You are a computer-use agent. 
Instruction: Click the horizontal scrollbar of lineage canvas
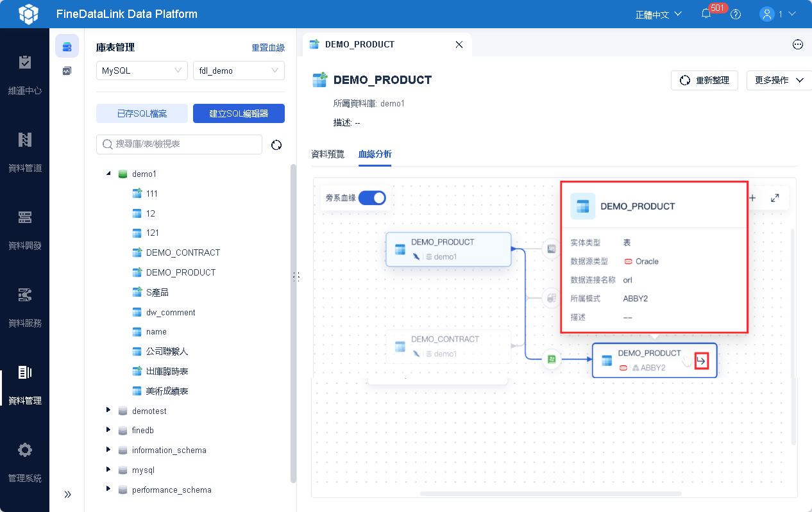[550, 493]
